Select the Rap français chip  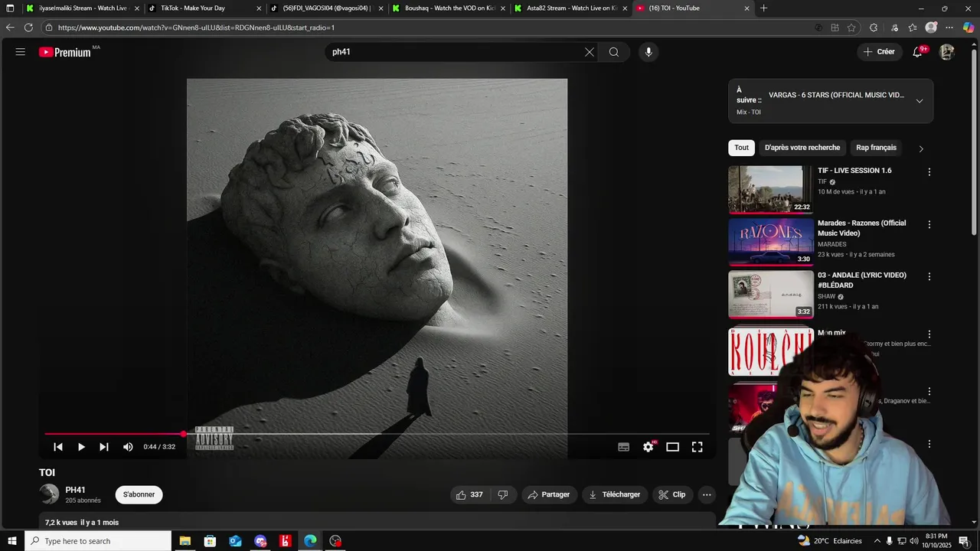click(876, 148)
